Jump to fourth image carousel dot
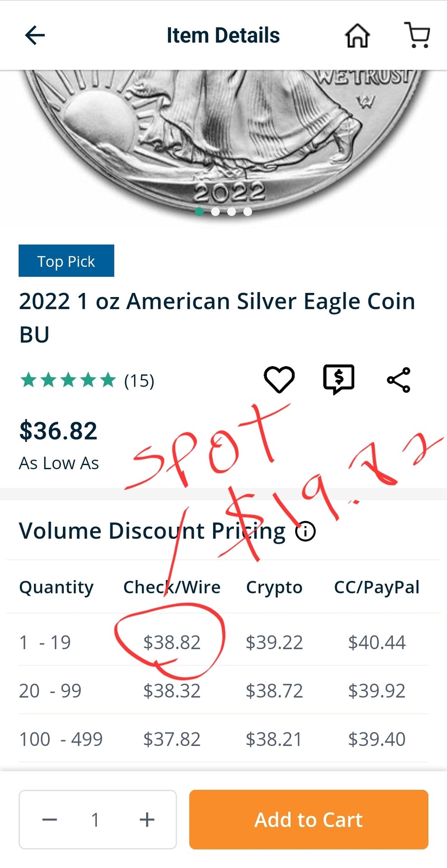This screenshot has width=447, height=868. [247, 212]
